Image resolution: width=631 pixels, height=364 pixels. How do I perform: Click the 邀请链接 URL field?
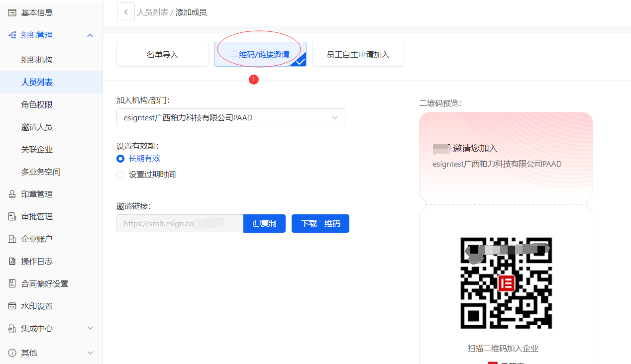tap(180, 223)
